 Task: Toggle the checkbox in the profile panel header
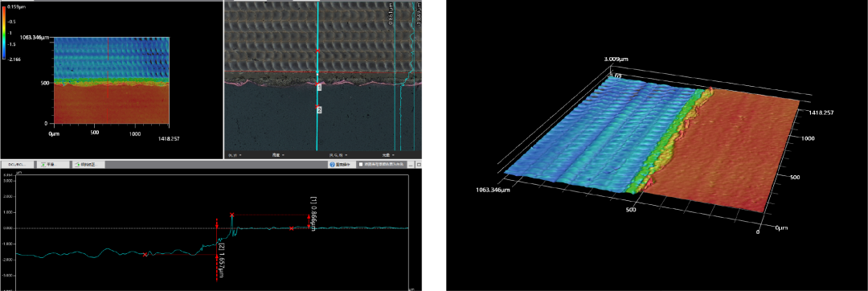coord(361,164)
